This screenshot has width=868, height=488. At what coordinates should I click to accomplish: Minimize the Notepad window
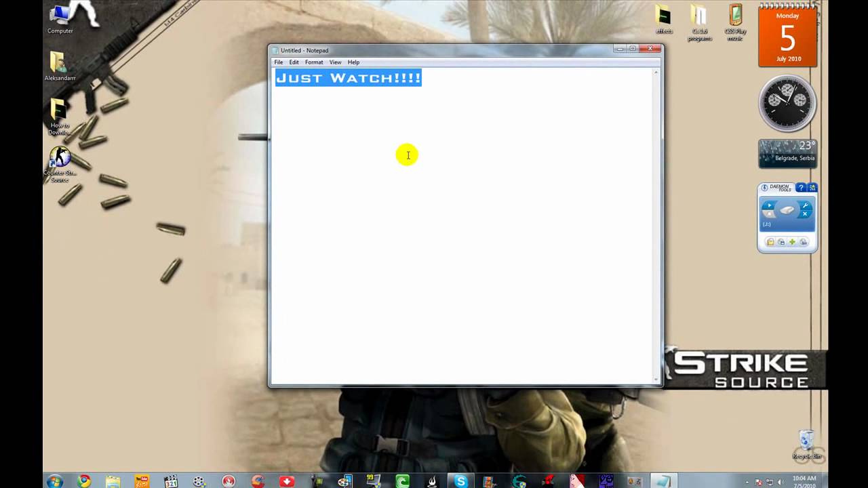620,49
